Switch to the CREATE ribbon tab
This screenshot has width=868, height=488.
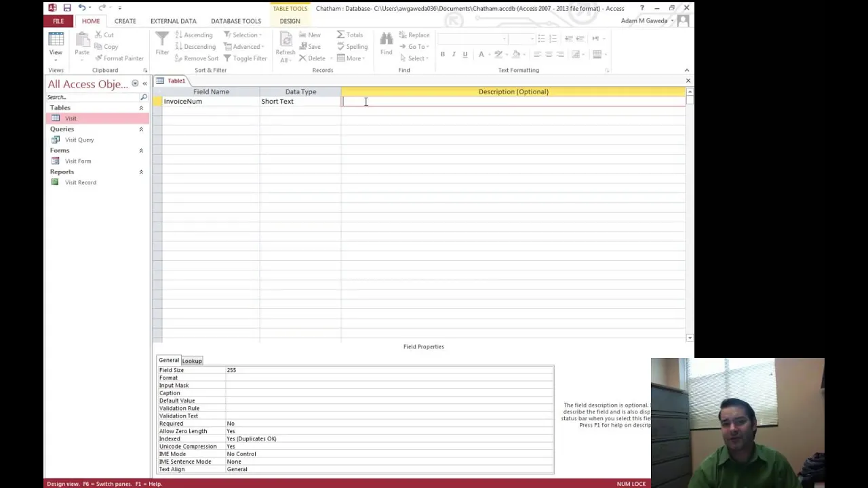[125, 21]
